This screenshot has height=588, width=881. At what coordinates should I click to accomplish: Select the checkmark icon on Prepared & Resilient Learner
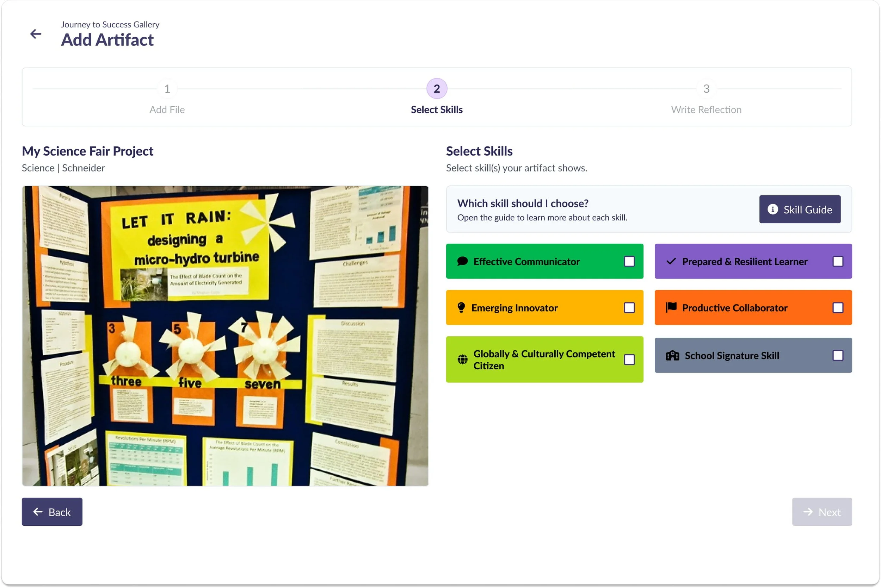(671, 261)
